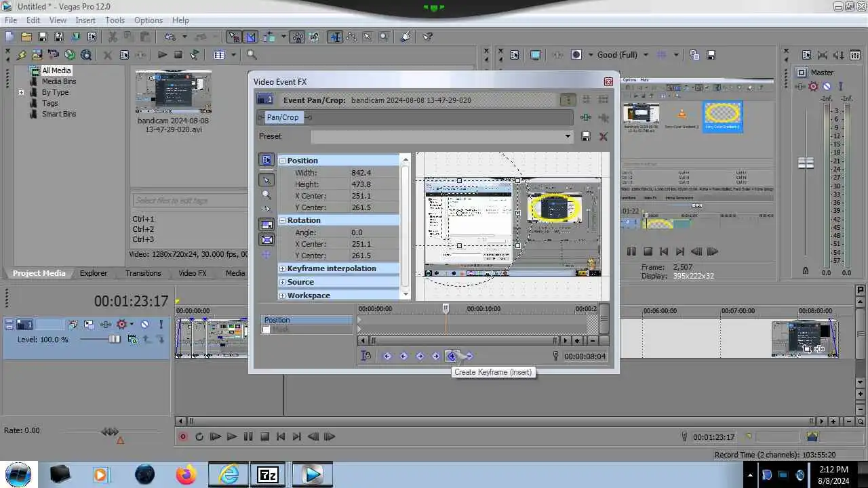Switch to the Transitions tab
The height and width of the screenshot is (488, 868).
point(143,273)
